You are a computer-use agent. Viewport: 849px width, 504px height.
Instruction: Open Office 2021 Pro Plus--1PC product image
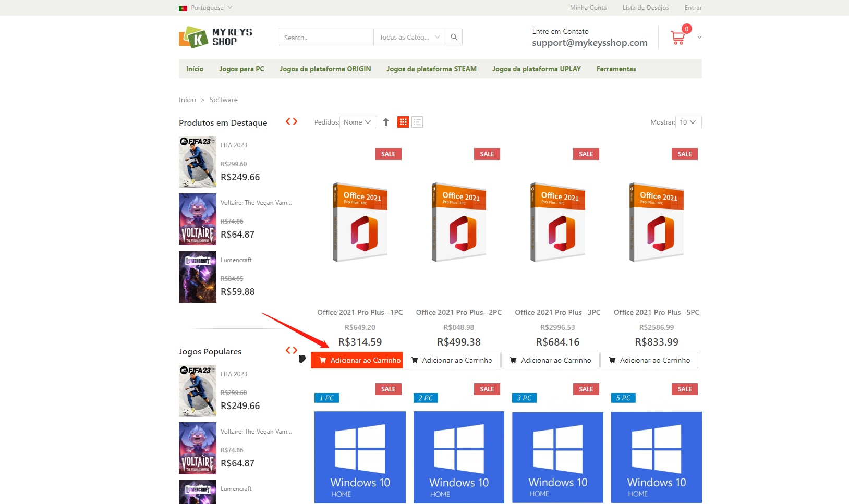pos(360,222)
